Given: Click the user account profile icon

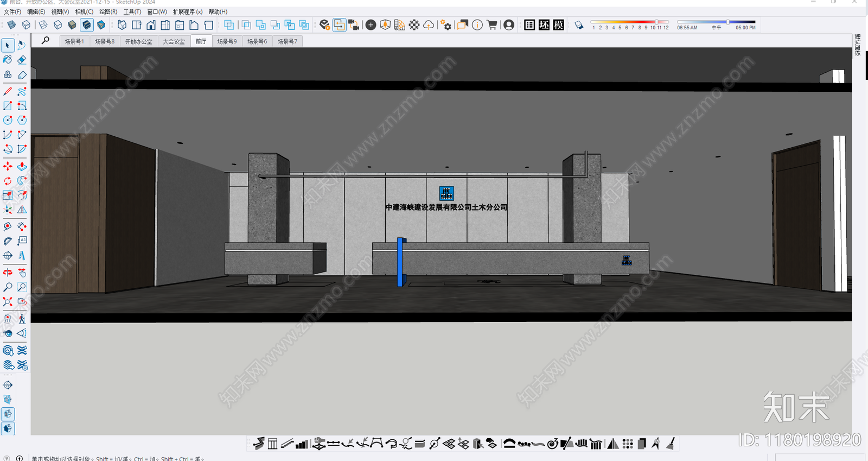Looking at the screenshot, I should [509, 25].
